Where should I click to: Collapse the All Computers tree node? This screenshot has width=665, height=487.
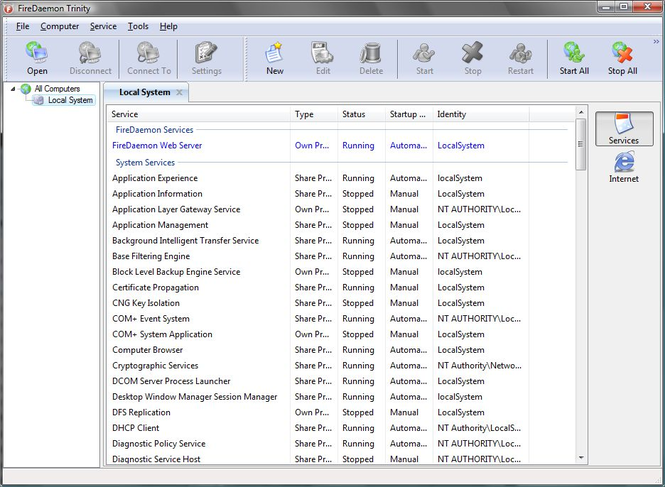13,89
